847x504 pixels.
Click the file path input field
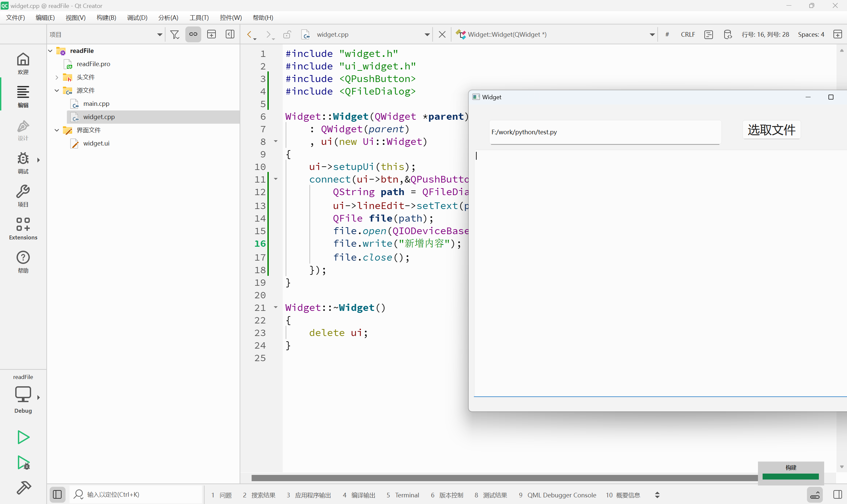605,132
